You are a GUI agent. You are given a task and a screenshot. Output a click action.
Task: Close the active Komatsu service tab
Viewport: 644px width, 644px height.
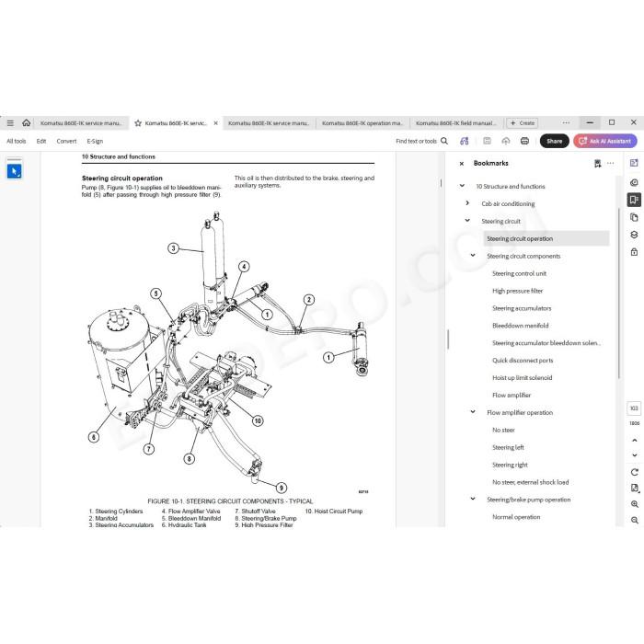[x=215, y=123]
